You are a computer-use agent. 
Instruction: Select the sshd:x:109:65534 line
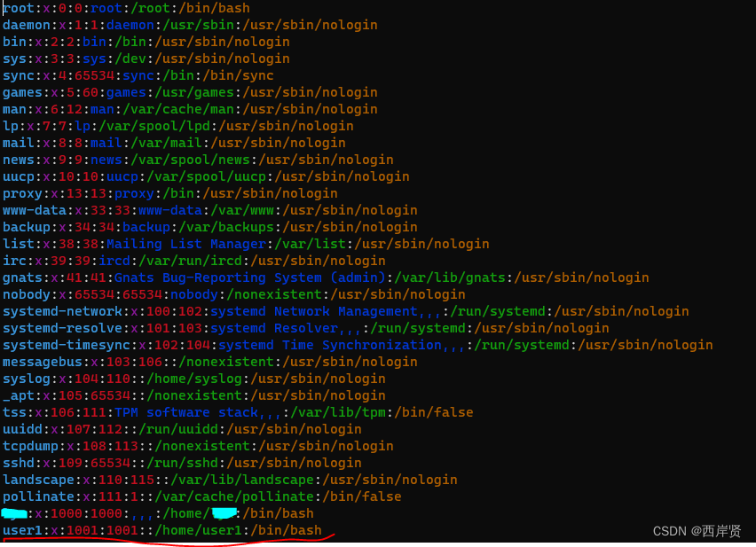(182, 463)
